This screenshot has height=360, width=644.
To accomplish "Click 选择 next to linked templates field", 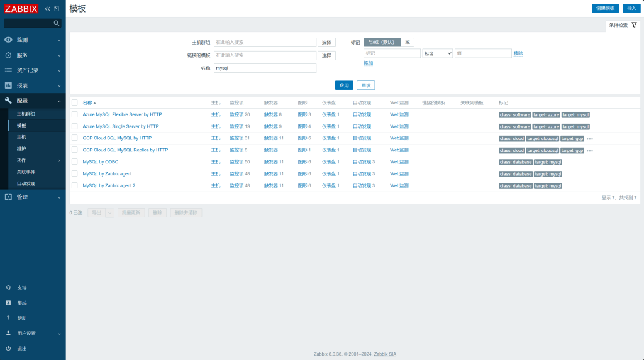I will point(326,55).
